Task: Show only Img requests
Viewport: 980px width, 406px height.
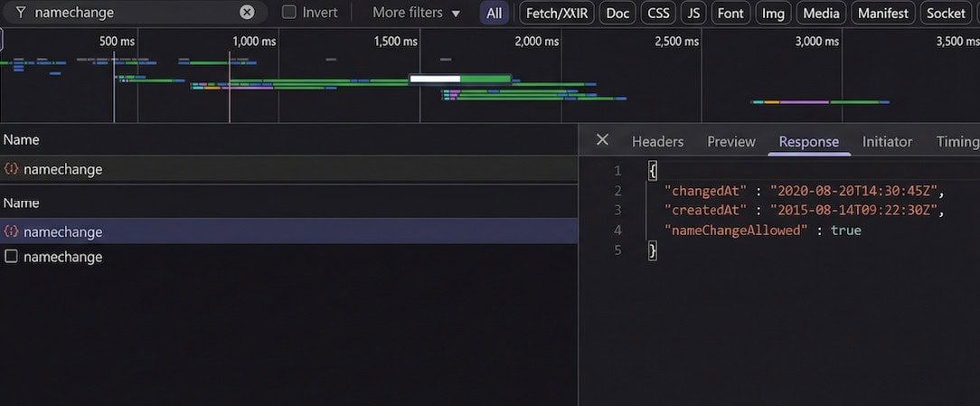Action: tap(774, 13)
